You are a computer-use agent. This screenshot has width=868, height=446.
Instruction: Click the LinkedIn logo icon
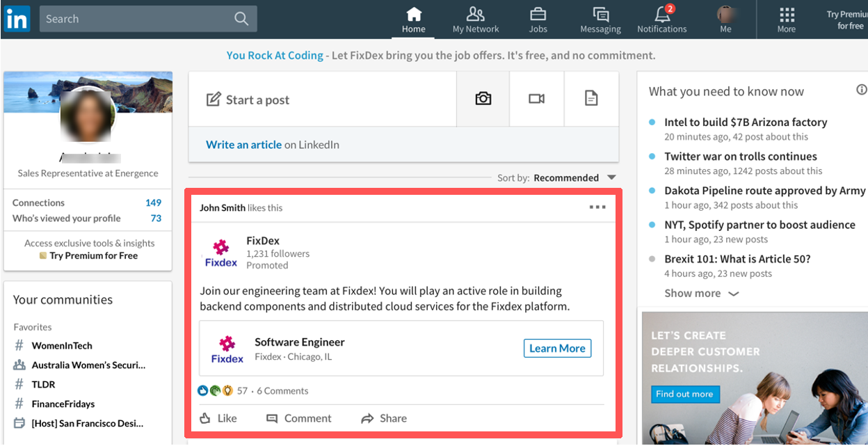[17, 19]
